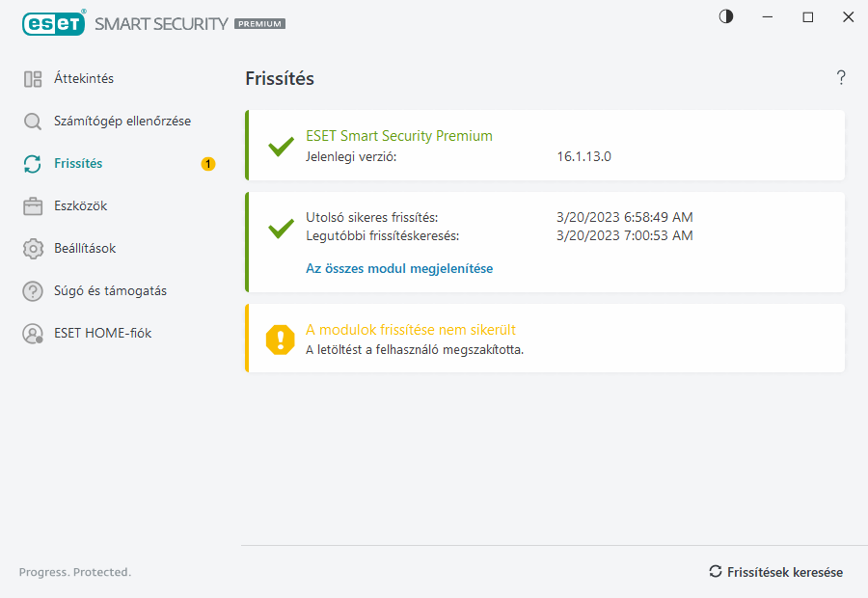Open Beállítások in the sidebar
868x598 pixels.
tap(85, 249)
